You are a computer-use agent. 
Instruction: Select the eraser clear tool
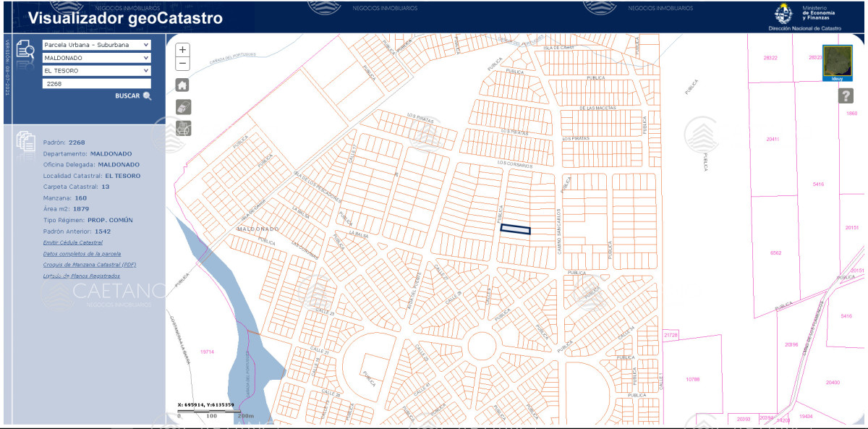point(183,107)
